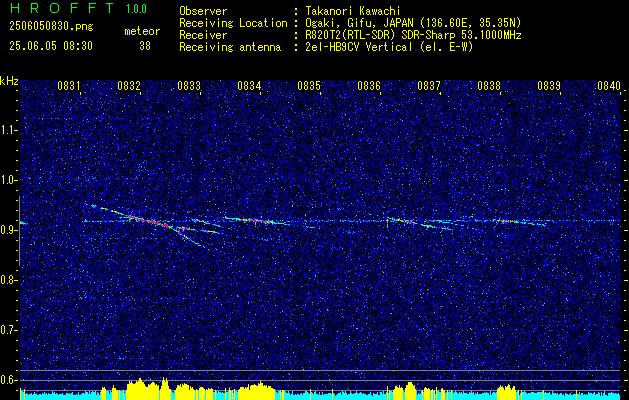629x400 pixels.
Task: Click the 0835 time marker
Action: pyautogui.click(x=309, y=86)
